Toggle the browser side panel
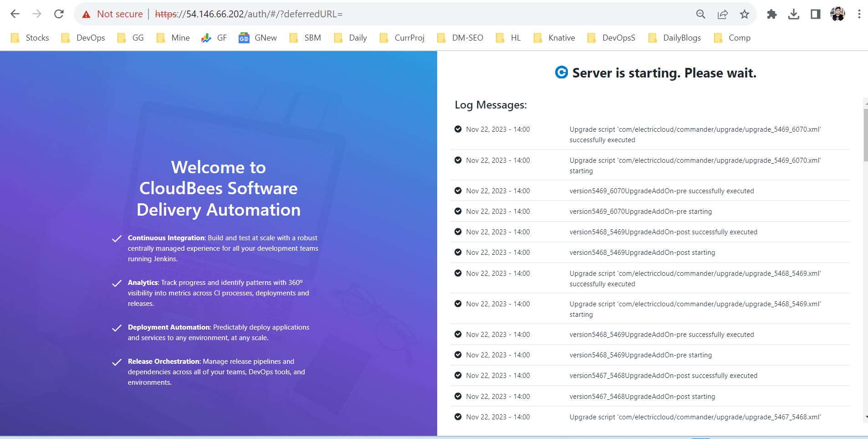The width and height of the screenshot is (868, 439). 815,14
